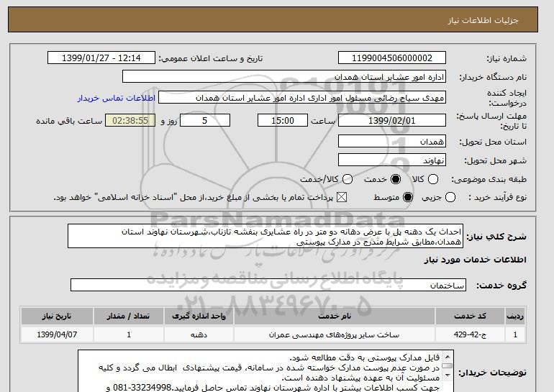The image size is (554, 392).
Task: Click service name cell ساخت سایر پروژه‌های مهندسی عمران
Action: pos(335,334)
